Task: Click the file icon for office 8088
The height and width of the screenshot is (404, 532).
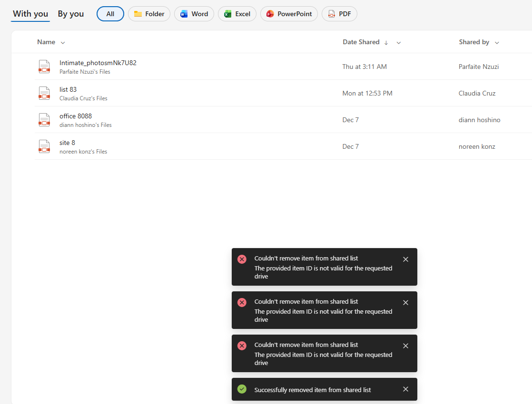Action: [44, 120]
